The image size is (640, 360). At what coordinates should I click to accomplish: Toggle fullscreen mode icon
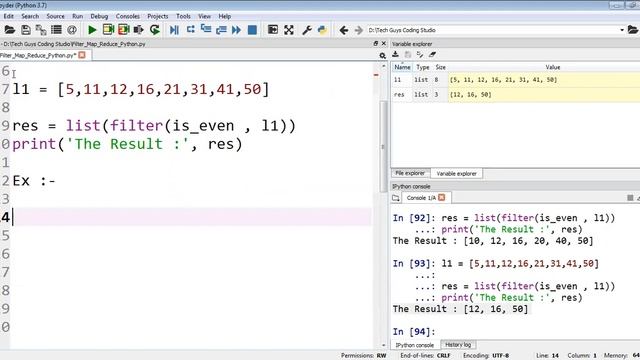coord(289,30)
